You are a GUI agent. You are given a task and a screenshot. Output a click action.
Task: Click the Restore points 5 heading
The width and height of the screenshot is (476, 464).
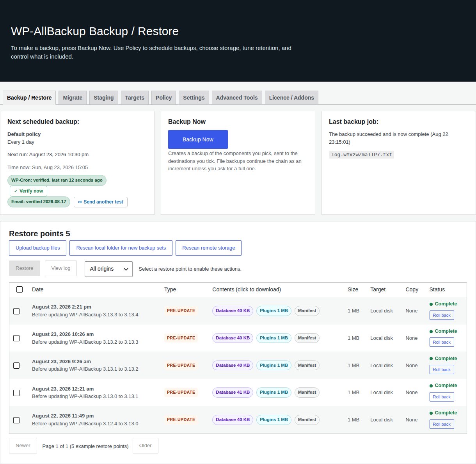[x=39, y=234]
